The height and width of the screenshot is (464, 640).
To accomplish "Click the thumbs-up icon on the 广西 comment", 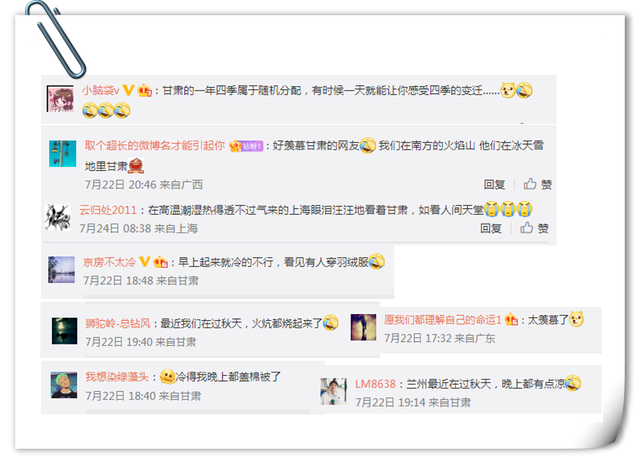I will [530, 184].
